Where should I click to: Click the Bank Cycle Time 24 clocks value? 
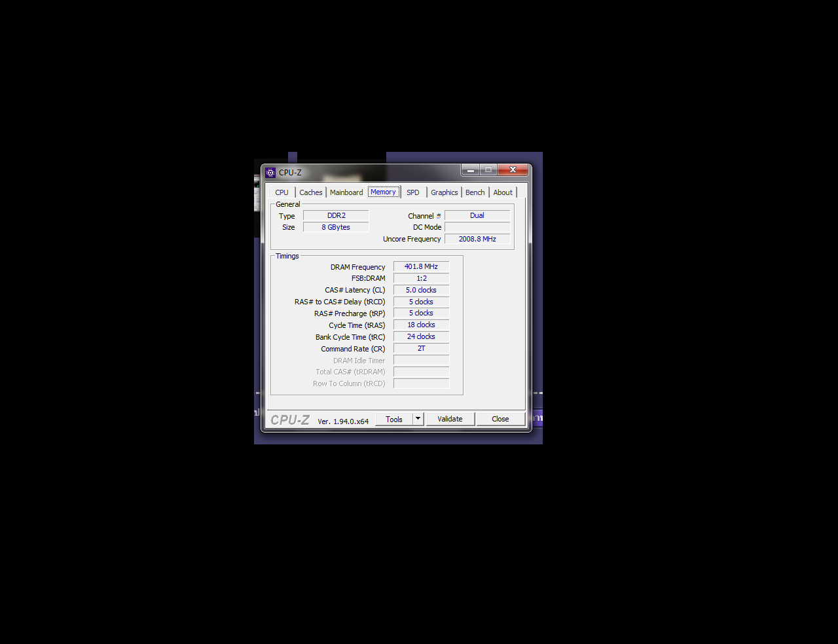(x=422, y=336)
